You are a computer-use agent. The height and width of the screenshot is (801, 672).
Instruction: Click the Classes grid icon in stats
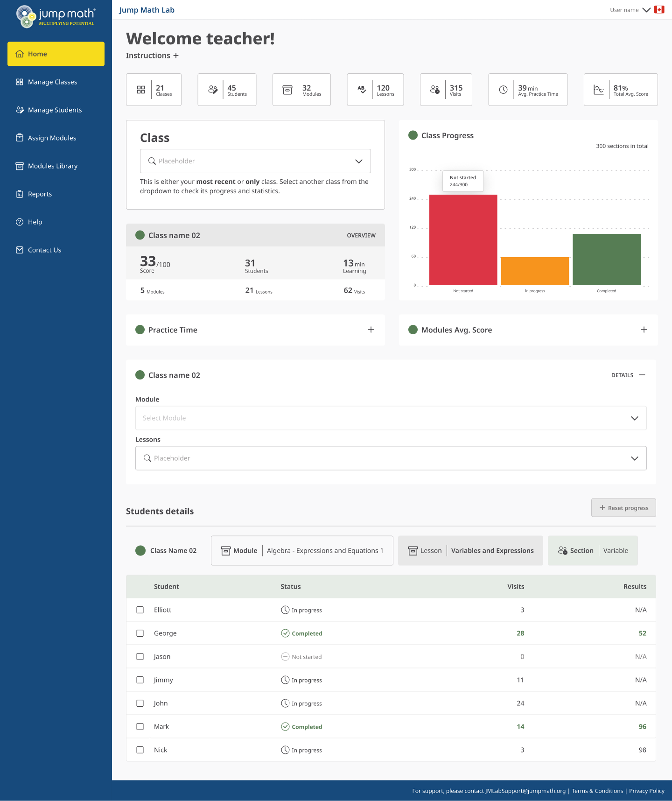tap(141, 90)
